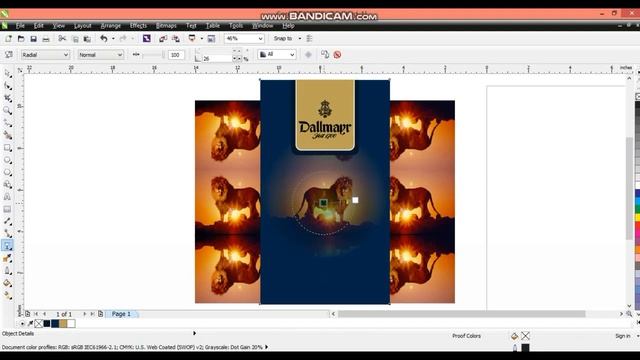This screenshot has width=640, height=360.
Task: Undo the last action
Action: click(104, 38)
